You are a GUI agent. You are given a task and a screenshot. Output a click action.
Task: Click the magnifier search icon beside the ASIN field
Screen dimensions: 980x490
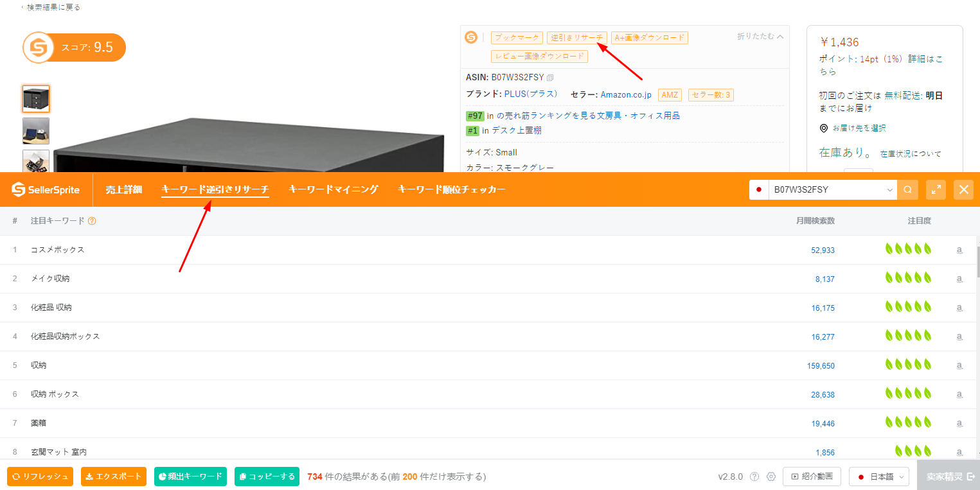tap(907, 189)
